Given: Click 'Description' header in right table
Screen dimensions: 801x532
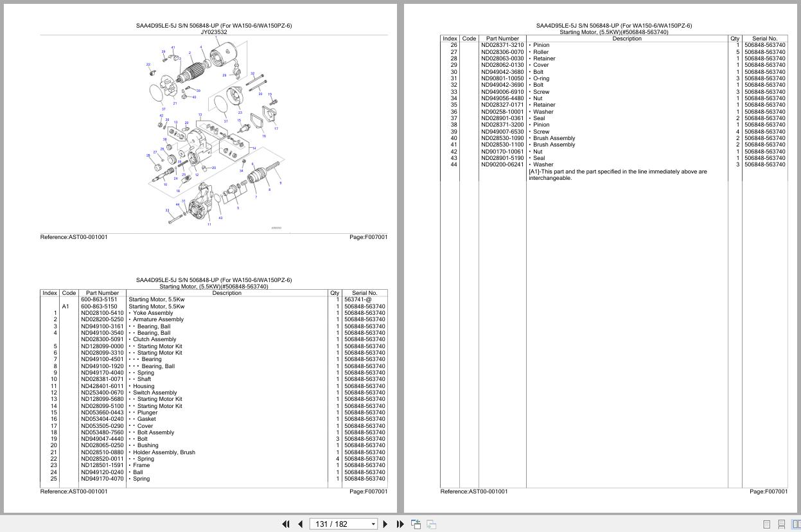Looking at the screenshot, I should pos(627,39).
